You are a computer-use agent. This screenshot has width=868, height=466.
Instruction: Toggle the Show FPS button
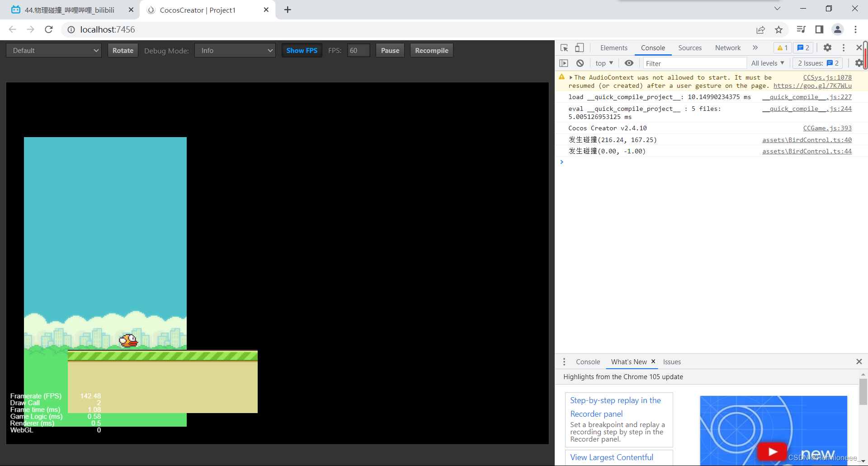pos(302,50)
